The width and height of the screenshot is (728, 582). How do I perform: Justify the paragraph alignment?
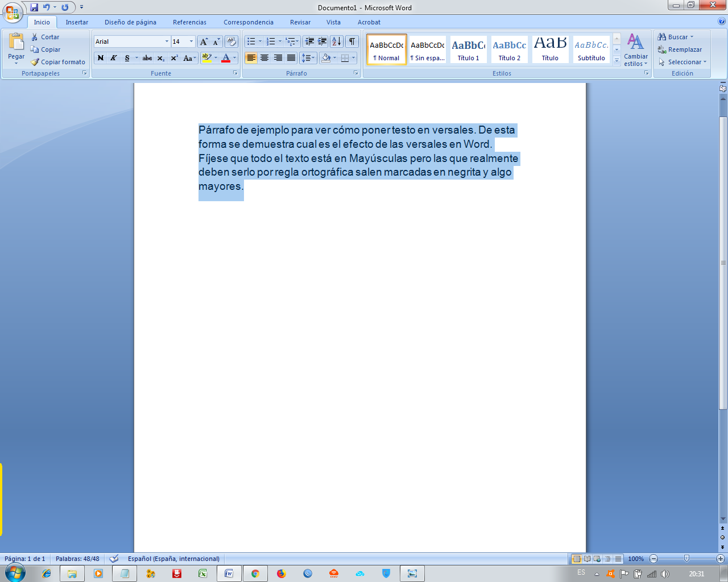point(291,57)
